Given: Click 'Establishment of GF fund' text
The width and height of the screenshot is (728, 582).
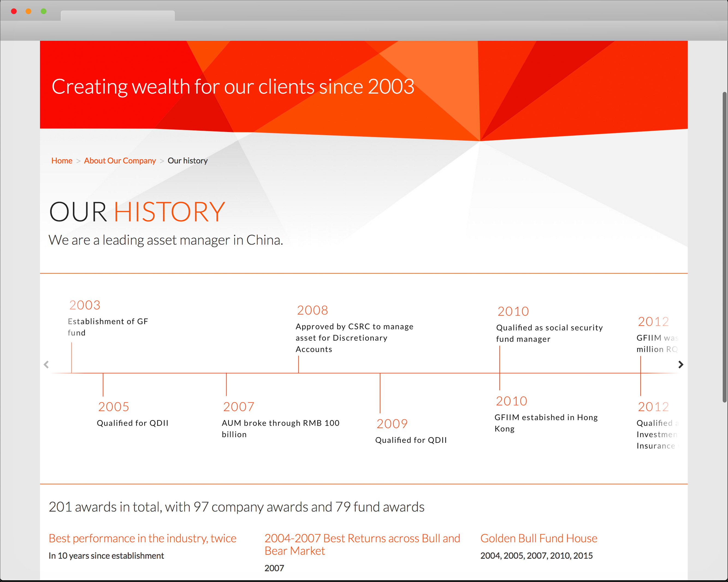Looking at the screenshot, I should pos(108,327).
